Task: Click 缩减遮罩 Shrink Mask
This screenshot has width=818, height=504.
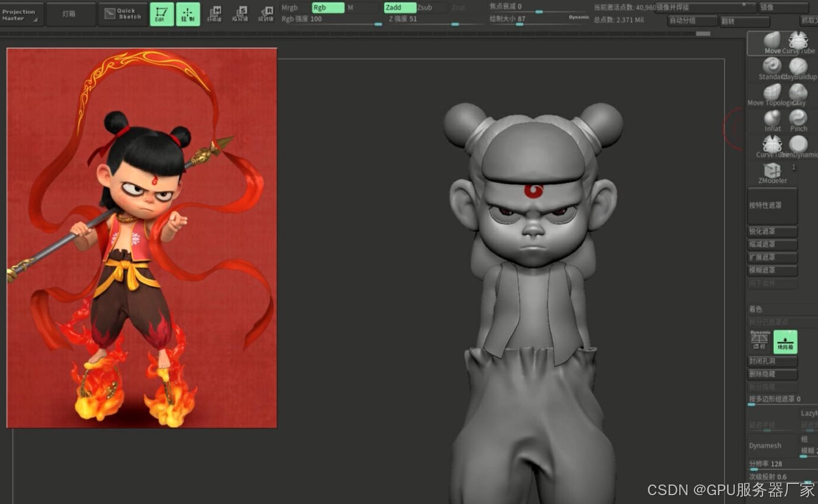Action: click(773, 244)
